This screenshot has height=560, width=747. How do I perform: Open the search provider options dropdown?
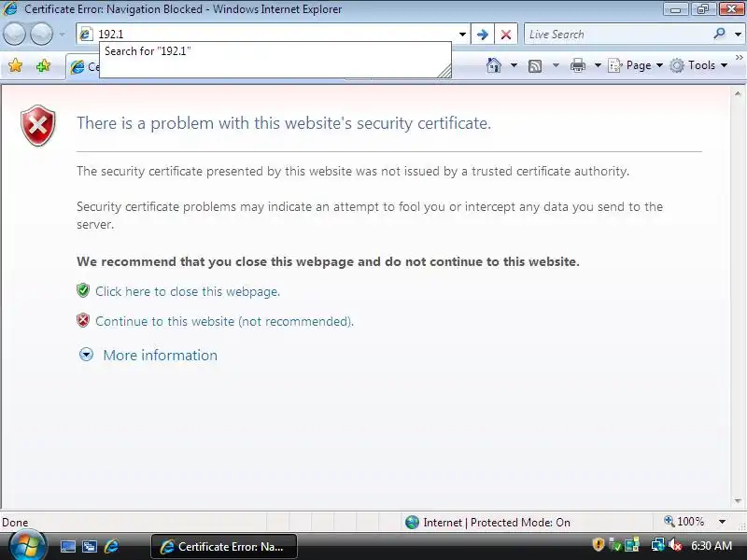click(738, 35)
